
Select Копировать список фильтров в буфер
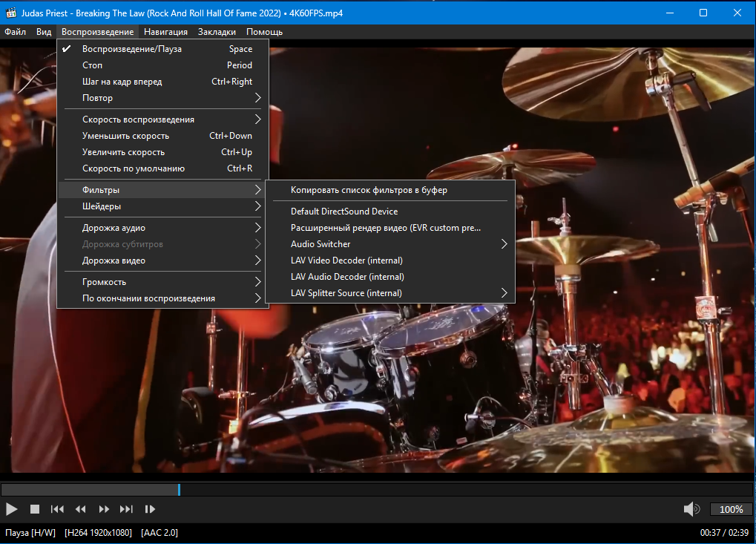click(369, 190)
